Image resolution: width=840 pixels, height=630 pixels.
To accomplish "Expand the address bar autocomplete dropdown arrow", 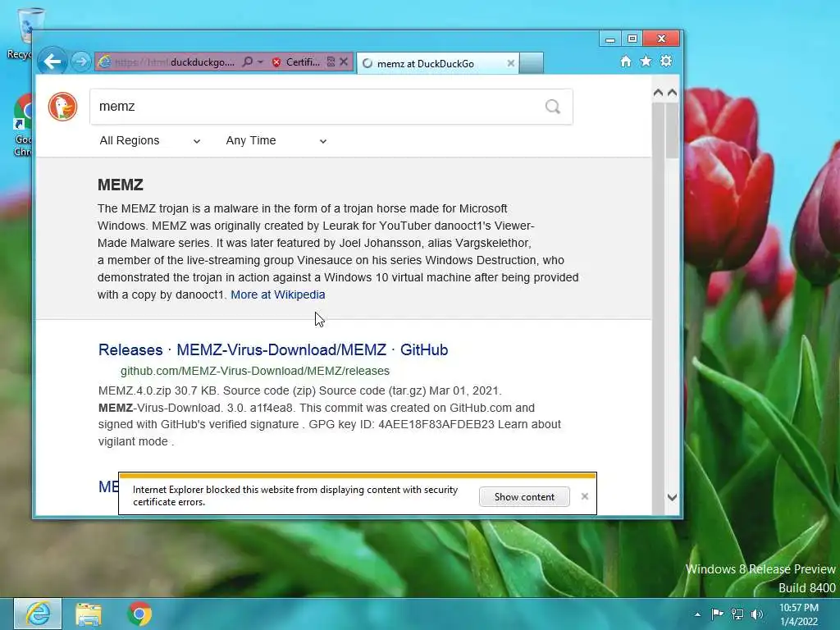I will (x=260, y=62).
